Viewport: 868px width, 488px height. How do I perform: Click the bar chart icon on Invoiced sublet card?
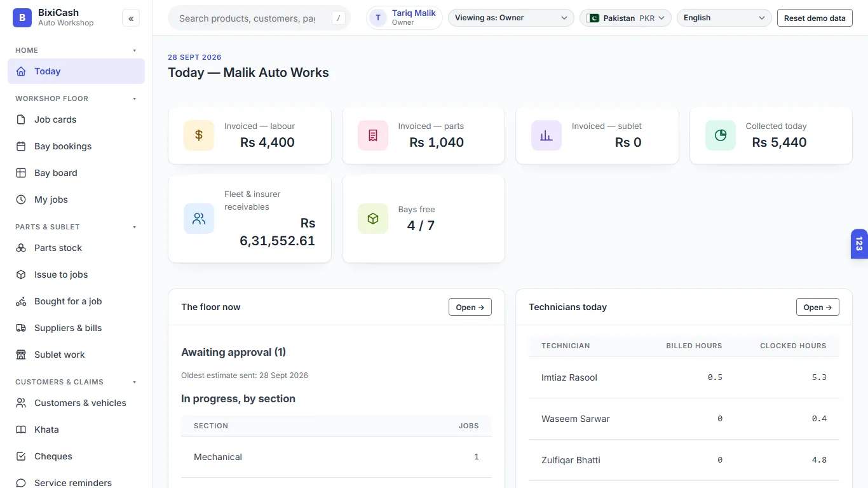tap(546, 135)
